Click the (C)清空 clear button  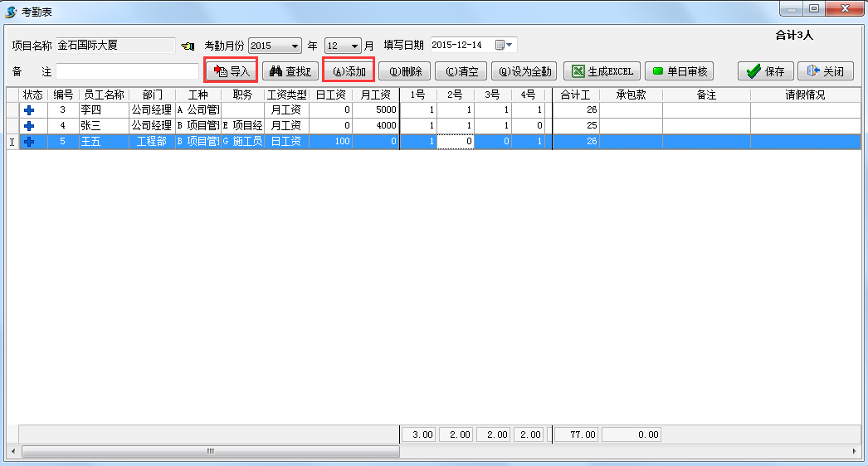pyautogui.click(x=461, y=71)
